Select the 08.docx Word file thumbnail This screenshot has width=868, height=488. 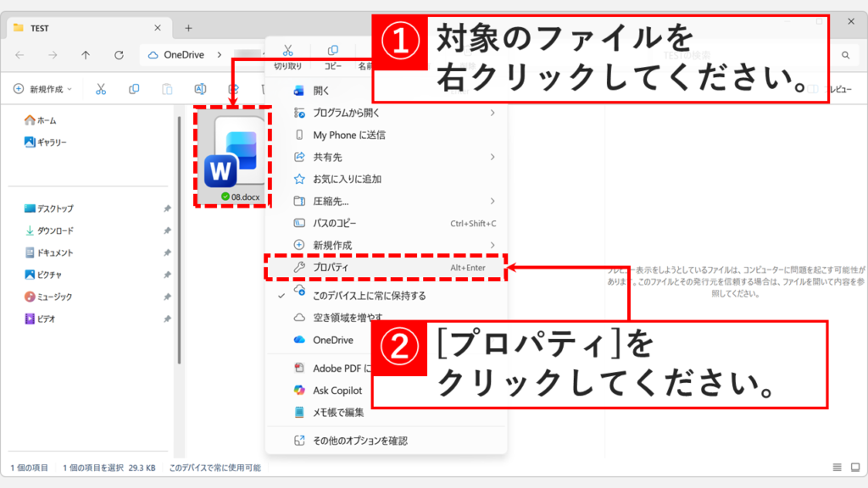232,157
